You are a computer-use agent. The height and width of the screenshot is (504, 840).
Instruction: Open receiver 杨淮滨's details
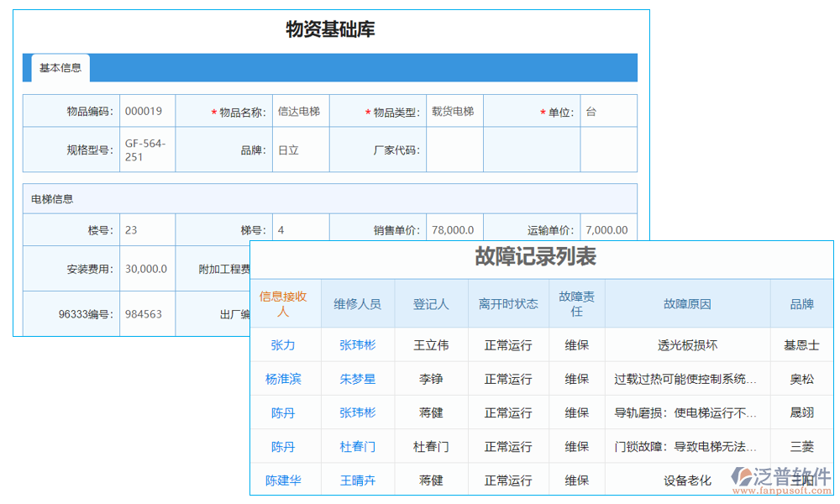(285, 378)
